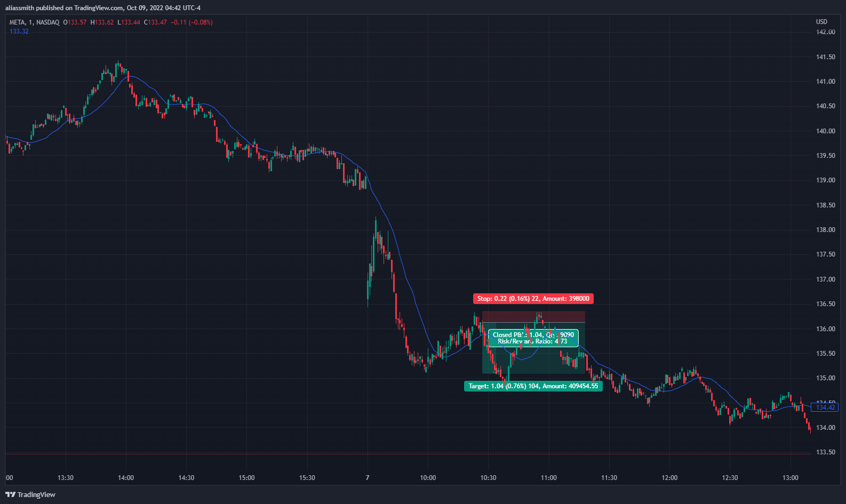Click the blue 134.42 price tag on axis
Screen dimensions: 846x504
825,407
